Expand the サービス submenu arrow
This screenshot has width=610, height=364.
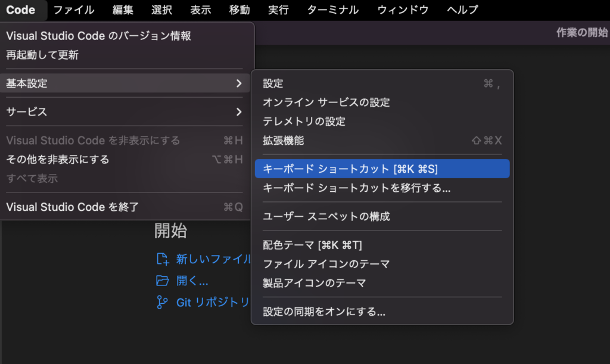[x=239, y=112]
